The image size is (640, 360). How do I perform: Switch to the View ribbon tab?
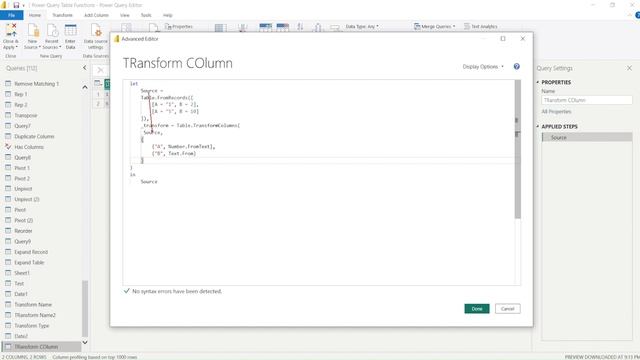point(124,15)
